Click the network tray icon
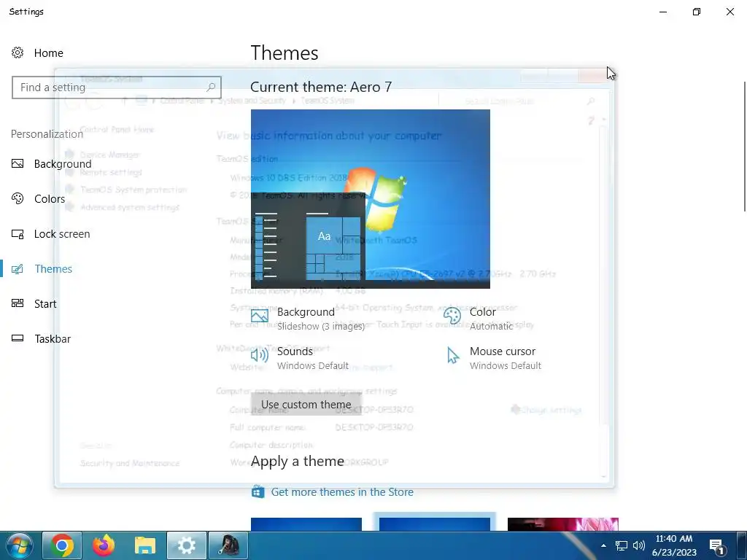Screen dimensions: 747x560 [622, 545]
